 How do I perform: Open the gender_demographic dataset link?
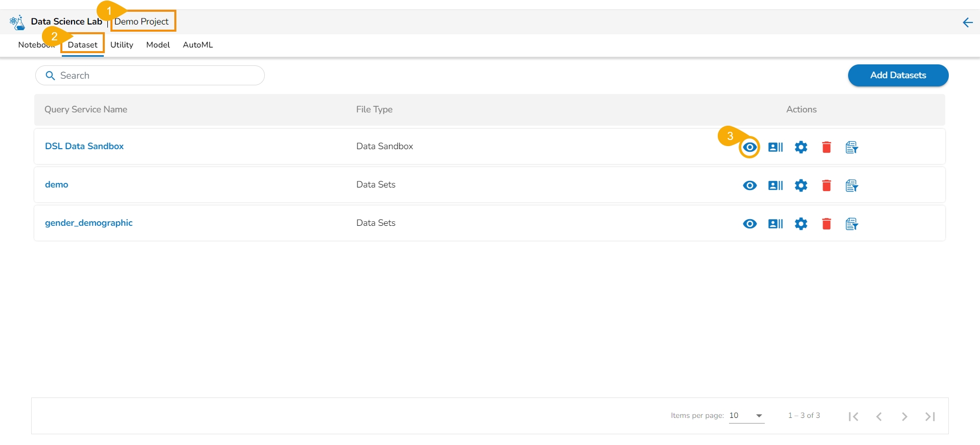[x=88, y=223]
